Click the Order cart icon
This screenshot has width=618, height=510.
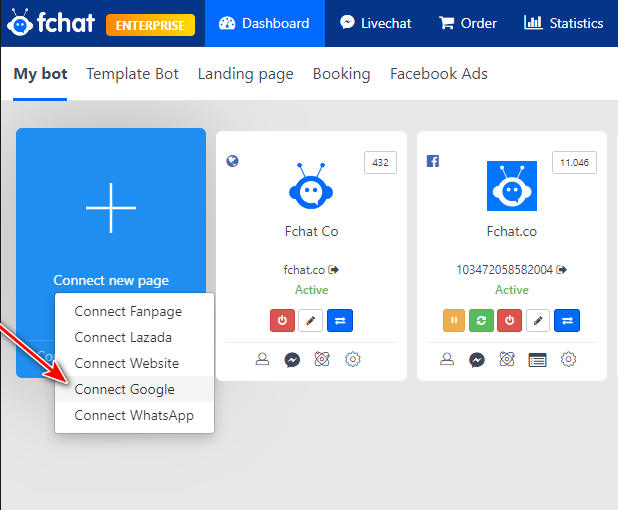(x=447, y=22)
